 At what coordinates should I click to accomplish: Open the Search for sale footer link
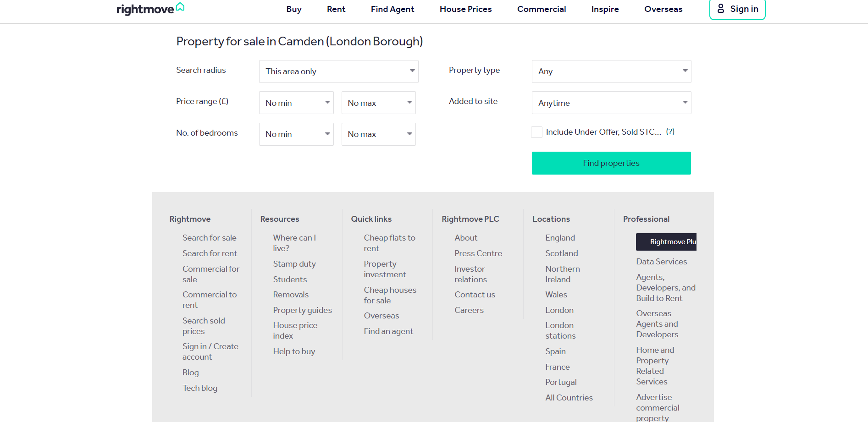point(210,238)
